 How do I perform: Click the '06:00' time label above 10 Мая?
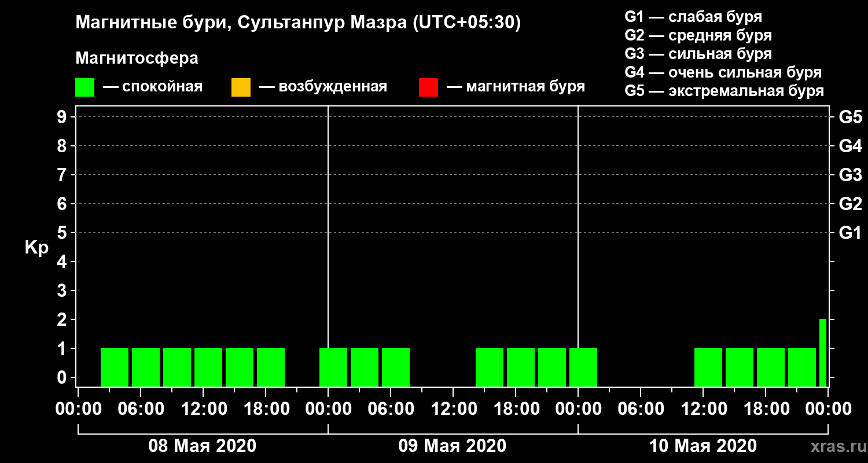click(x=641, y=409)
